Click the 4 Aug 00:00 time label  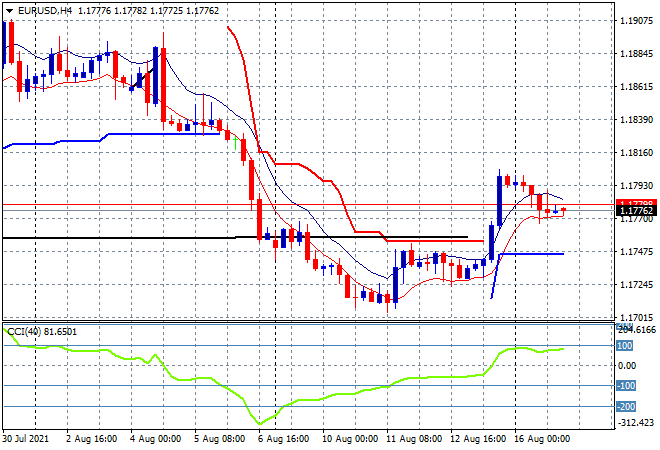[x=157, y=438]
